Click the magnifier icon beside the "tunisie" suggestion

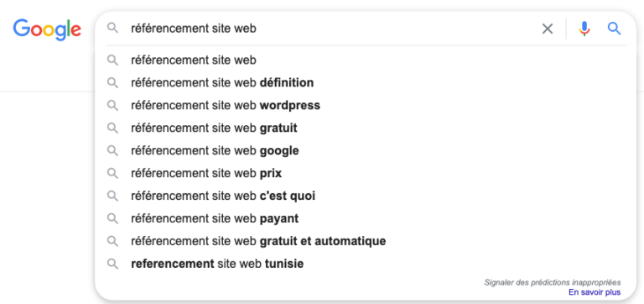(x=112, y=264)
